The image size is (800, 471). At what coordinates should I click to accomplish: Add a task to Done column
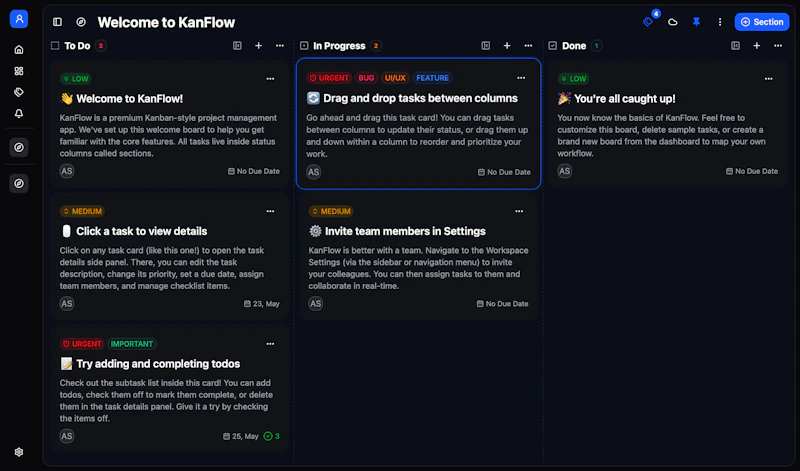(x=757, y=46)
